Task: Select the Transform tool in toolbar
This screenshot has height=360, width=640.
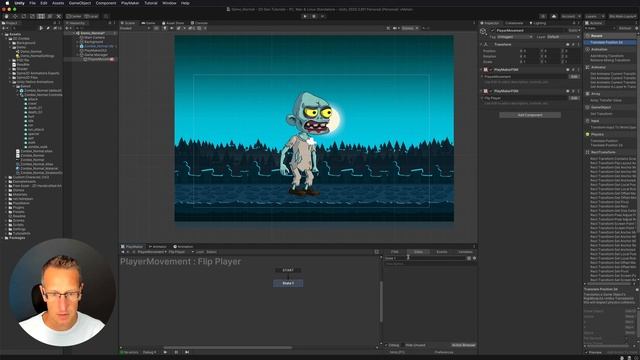Action: click(x=49, y=16)
